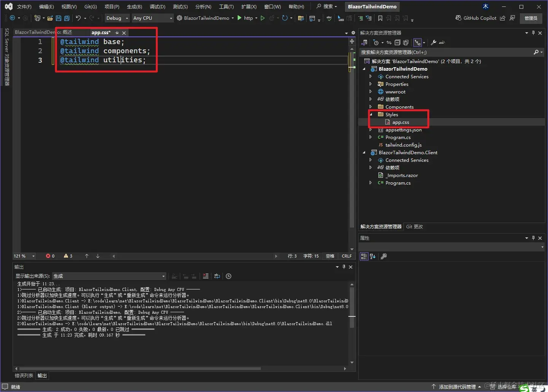This screenshot has width=548, height=392.
Task: Click the Show All Files icon in Solution Explorer
Action: pyautogui.click(x=406, y=43)
